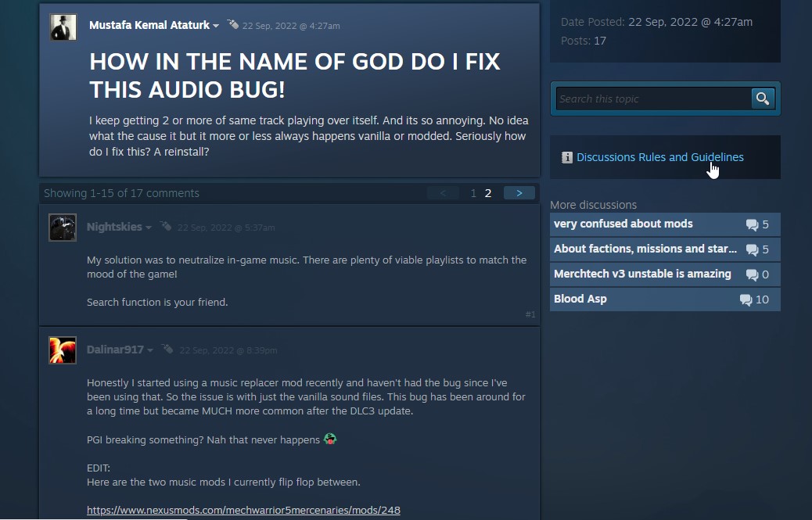Viewport: 812px width, 520px height.
Task: Open the nexusmods mod 248 link
Action: pos(243,510)
